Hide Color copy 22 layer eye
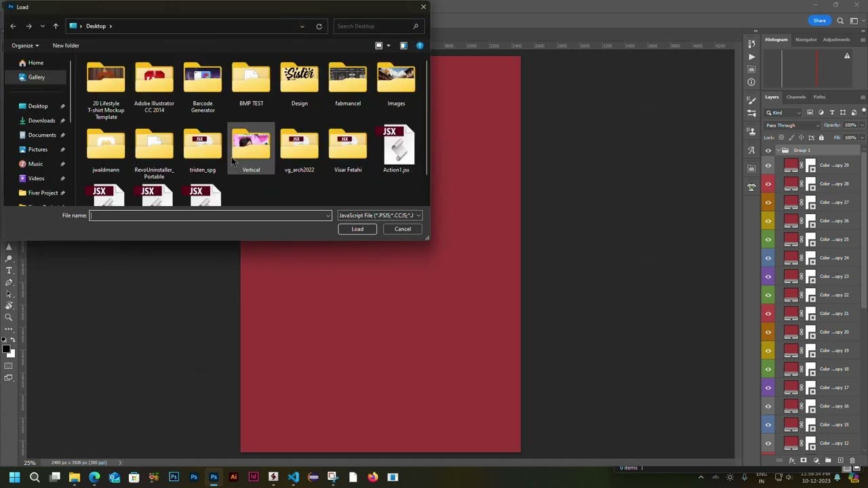This screenshot has height=488, width=868. pyautogui.click(x=768, y=295)
